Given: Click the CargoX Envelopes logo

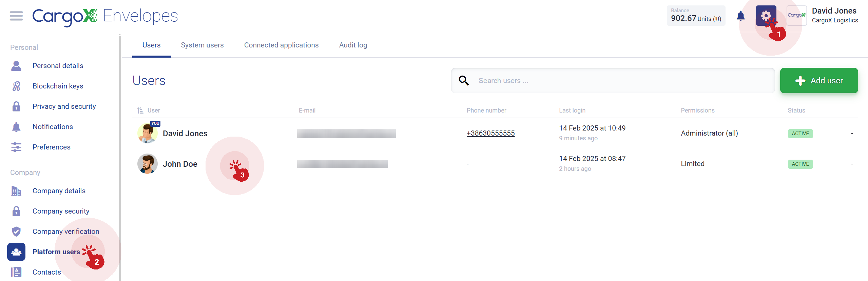Looking at the screenshot, I should coord(105,16).
